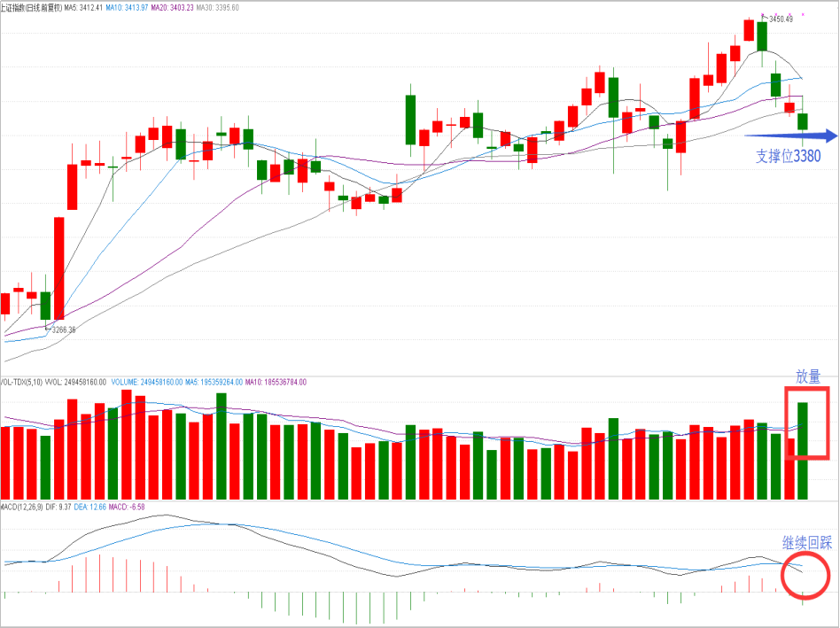This screenshot has width=840, height=628.
Task: Select the 上证指数 chart title label
Action: (31, 6)
